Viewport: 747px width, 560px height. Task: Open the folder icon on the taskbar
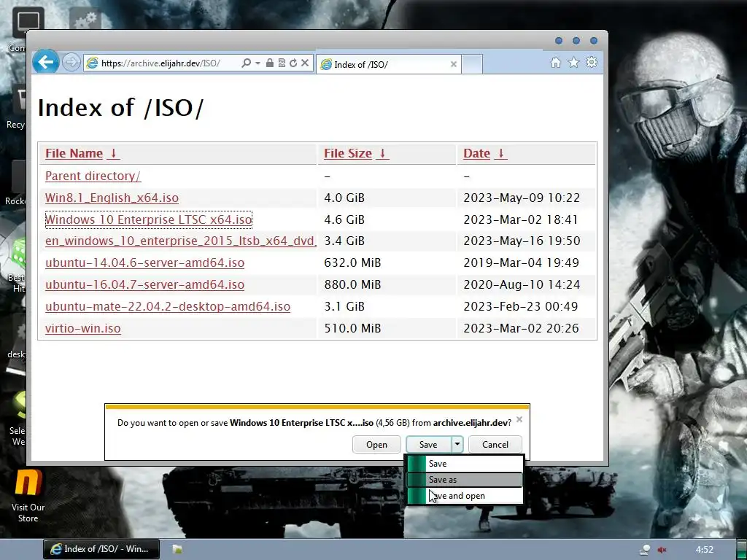(x=177, y=549)
